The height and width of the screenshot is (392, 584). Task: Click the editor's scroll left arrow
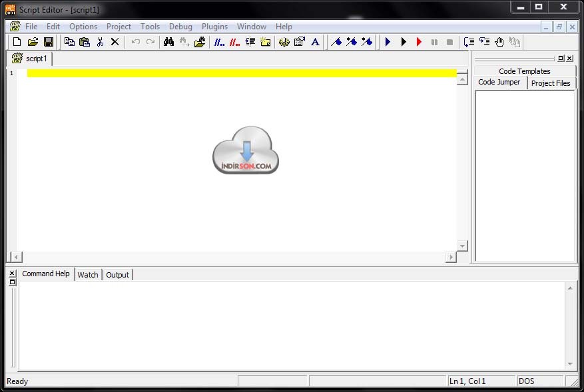coord(16,257)
